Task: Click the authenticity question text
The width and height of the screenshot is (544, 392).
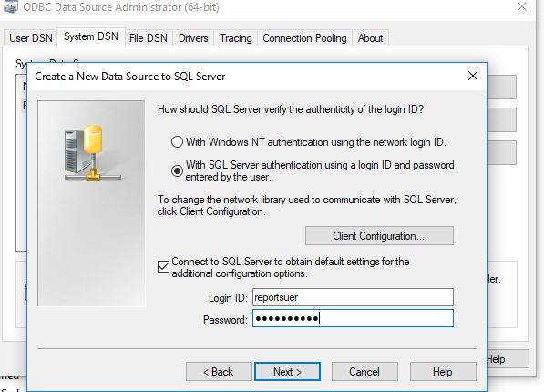Action: (x=291, y=109)
